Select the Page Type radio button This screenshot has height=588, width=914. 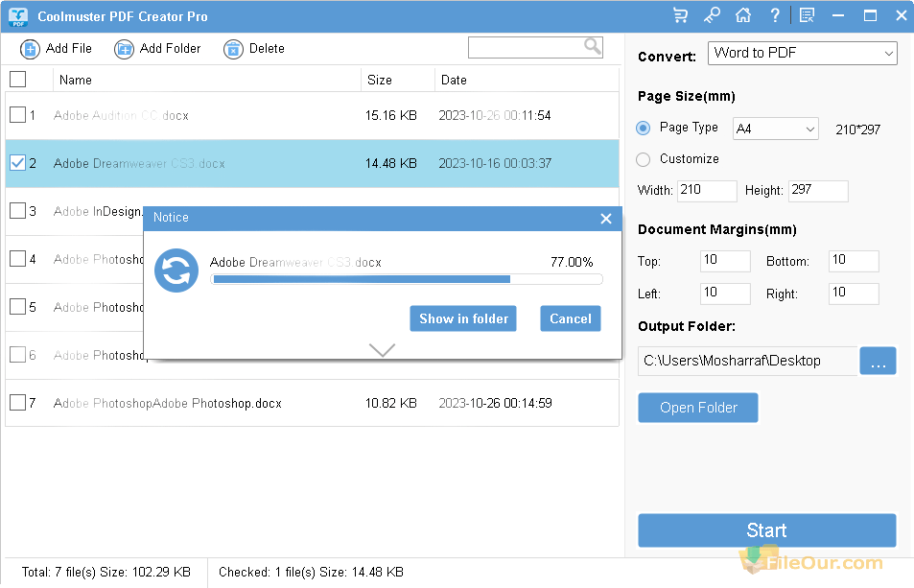coord(643,129)
